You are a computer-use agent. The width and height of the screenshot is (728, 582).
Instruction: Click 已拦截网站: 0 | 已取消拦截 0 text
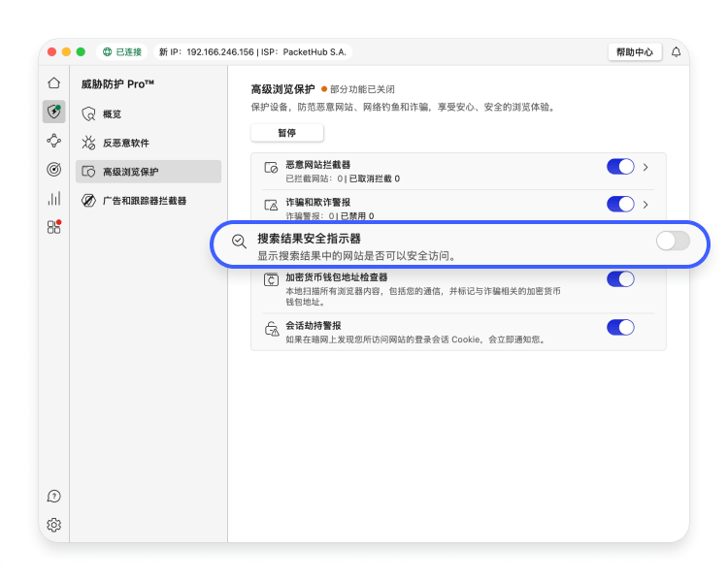click(343, 178)
